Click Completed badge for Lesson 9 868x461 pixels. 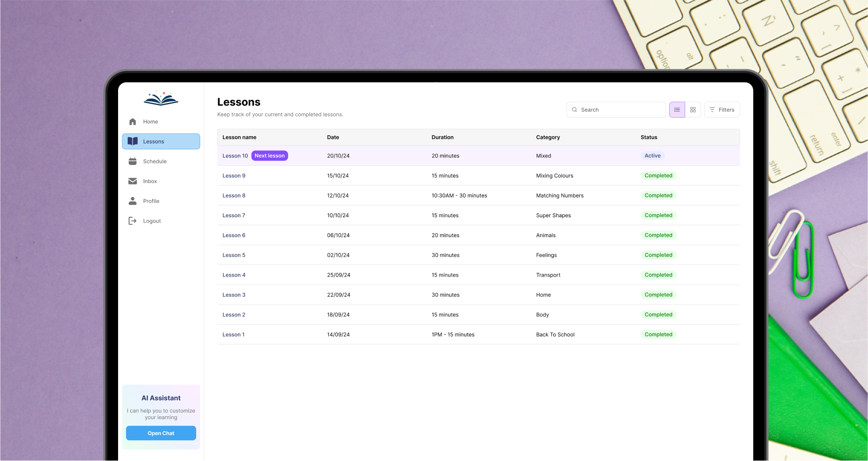coord(658,176)
